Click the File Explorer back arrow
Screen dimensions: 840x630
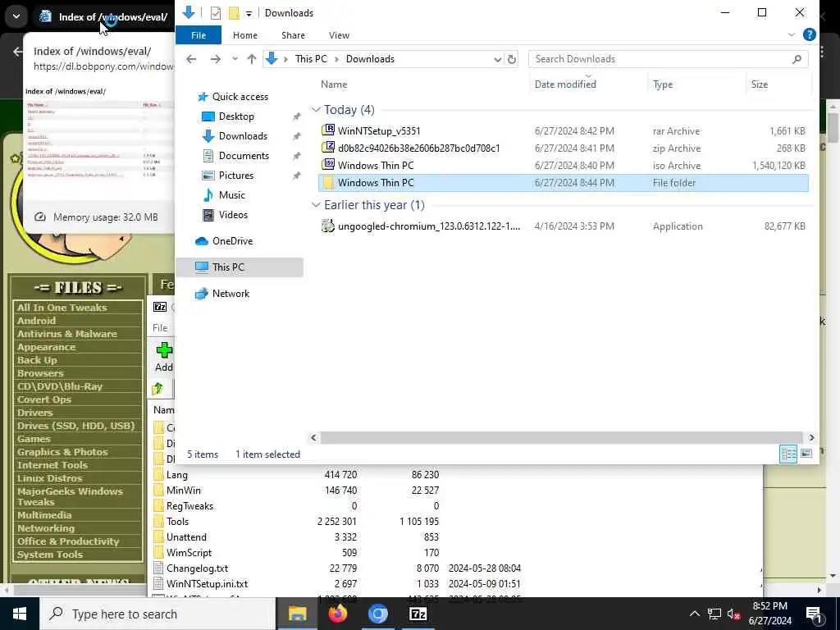[191, 59]
